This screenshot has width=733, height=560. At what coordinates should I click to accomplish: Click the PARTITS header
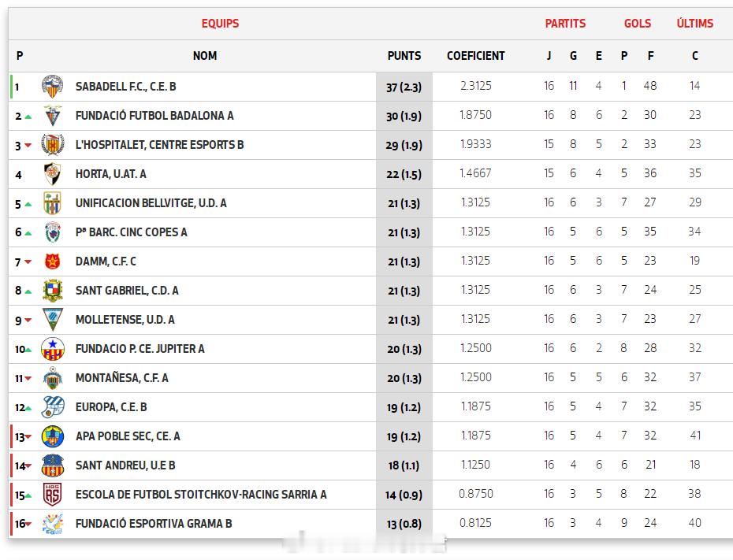[565, 24]
